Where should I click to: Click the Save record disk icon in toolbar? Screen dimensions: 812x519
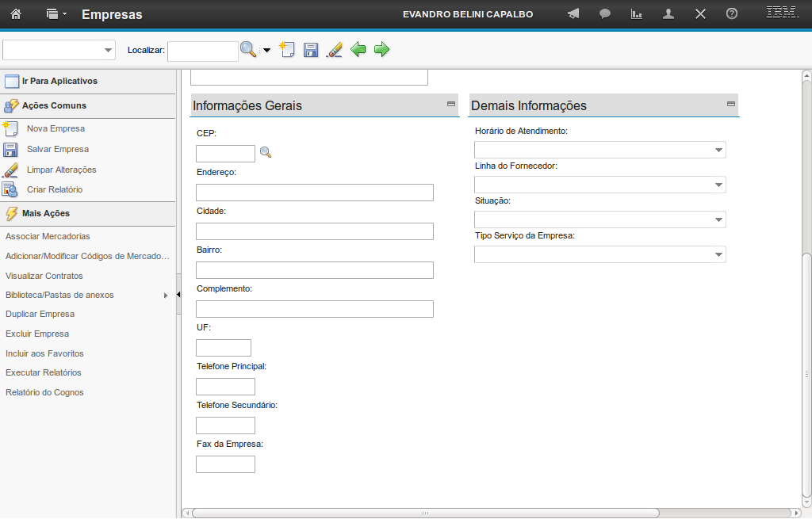pyautogui.click(x=311, y=50)
